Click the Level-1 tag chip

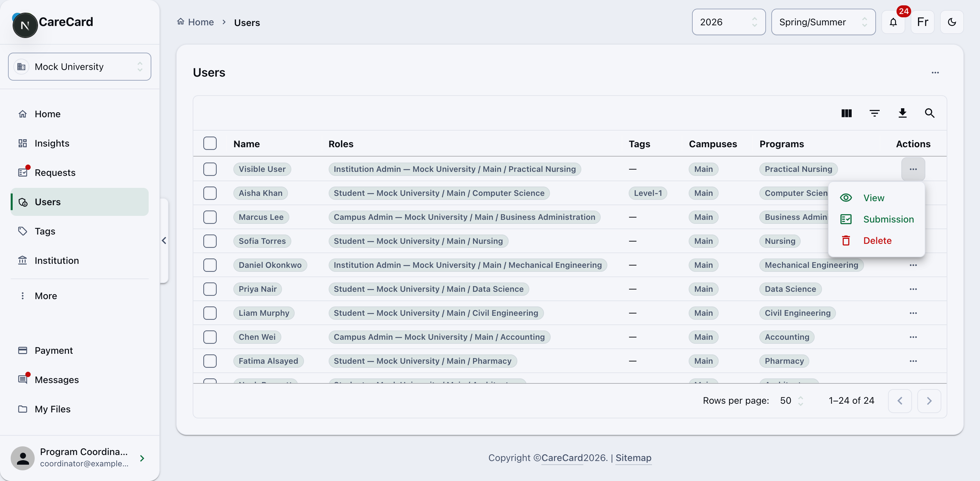tap(648, 193)
